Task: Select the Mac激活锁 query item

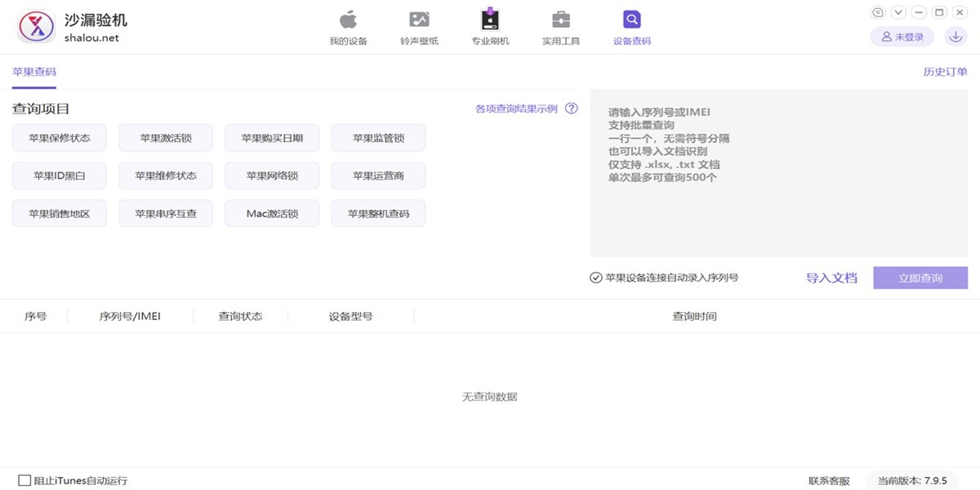Action: tap(271, 212)
